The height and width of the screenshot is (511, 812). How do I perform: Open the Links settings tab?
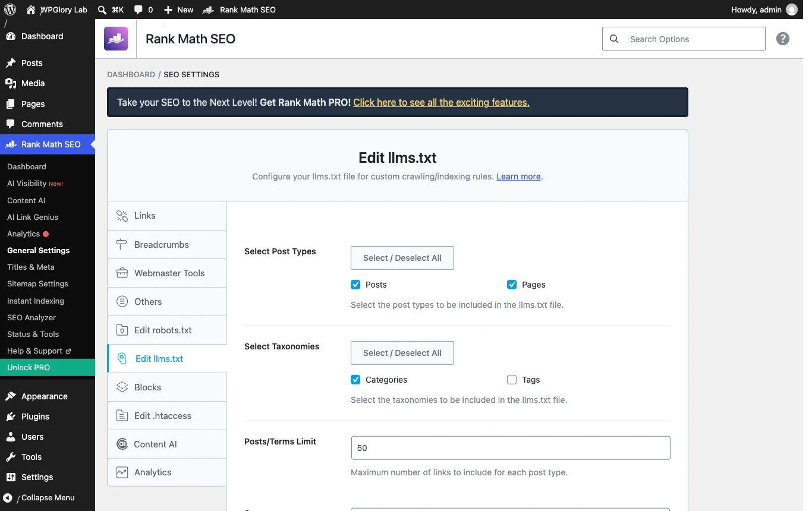click(166, 216)
